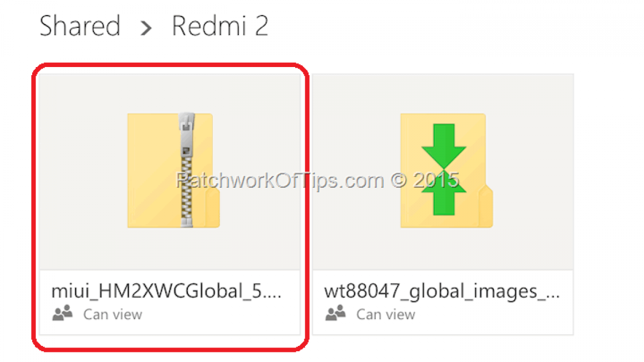Image resolution: width=644 pixels, height=362 pixels.
Task: Select the miui_HM2XWCGlobal_5 file name
Action: 166,292
